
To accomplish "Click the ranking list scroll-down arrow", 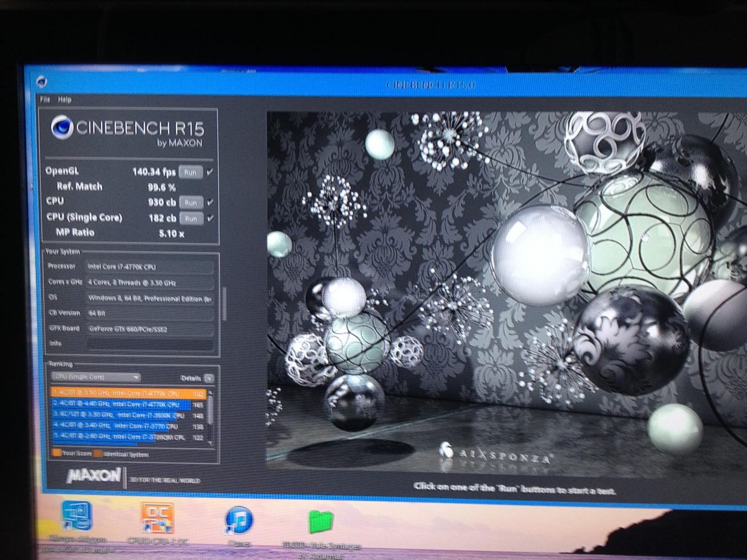I will (210, 443).
